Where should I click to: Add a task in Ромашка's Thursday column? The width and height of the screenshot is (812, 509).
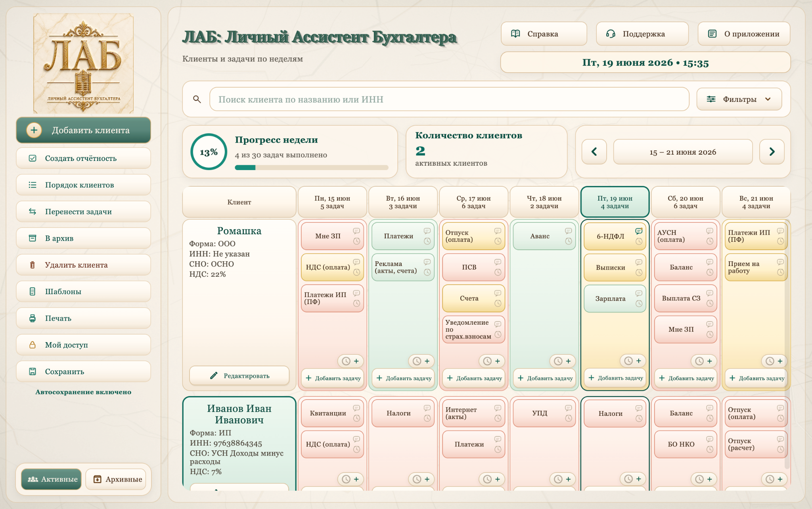coord(545,378)
